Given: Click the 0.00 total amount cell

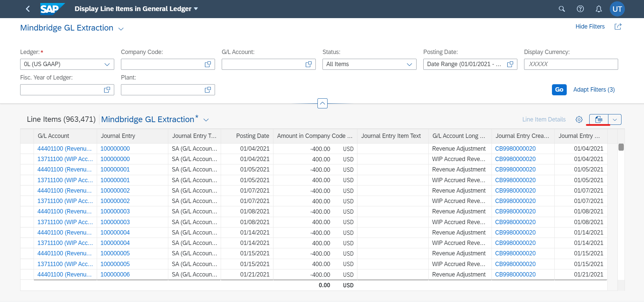Looking at the screenshot, I should (x=324, y=285).
